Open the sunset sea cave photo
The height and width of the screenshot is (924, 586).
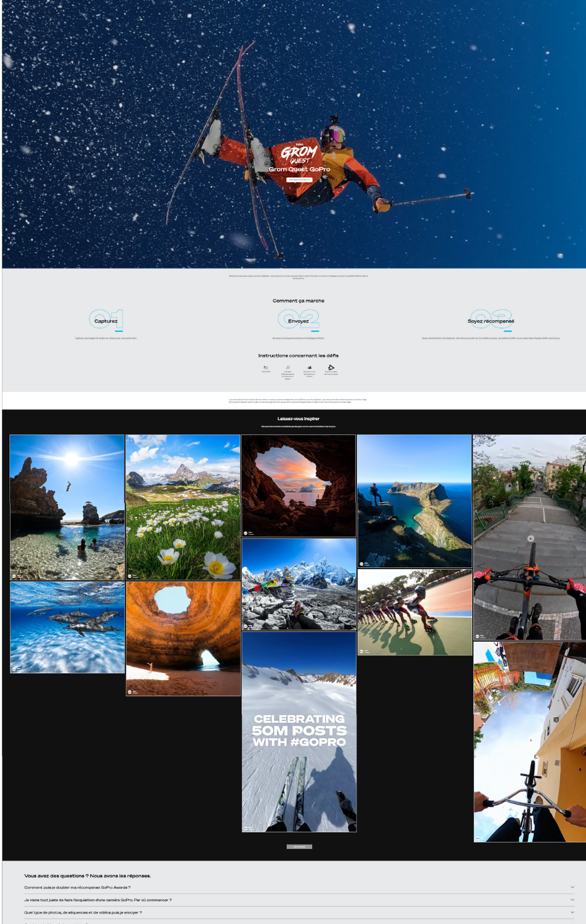(299, 485)
